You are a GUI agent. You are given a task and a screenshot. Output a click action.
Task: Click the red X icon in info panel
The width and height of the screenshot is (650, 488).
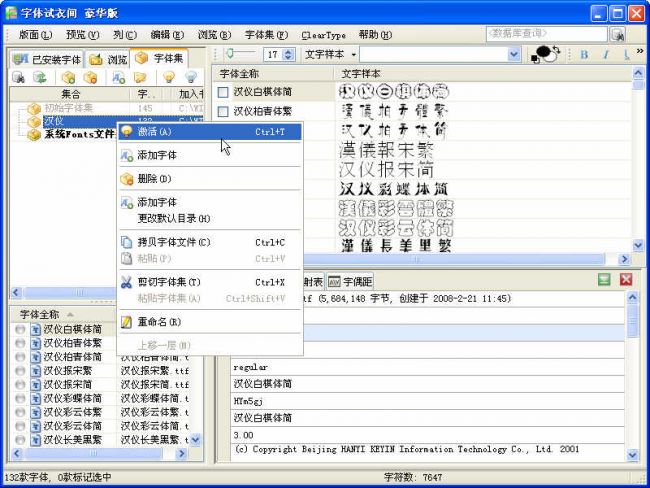point(626,281)
